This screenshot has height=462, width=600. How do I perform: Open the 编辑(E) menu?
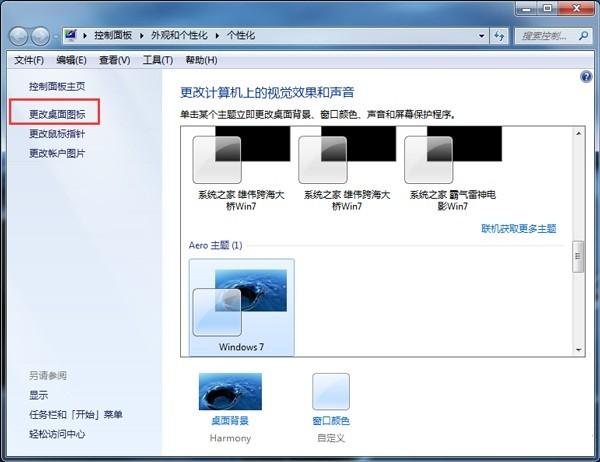click(x=71, y=60)
